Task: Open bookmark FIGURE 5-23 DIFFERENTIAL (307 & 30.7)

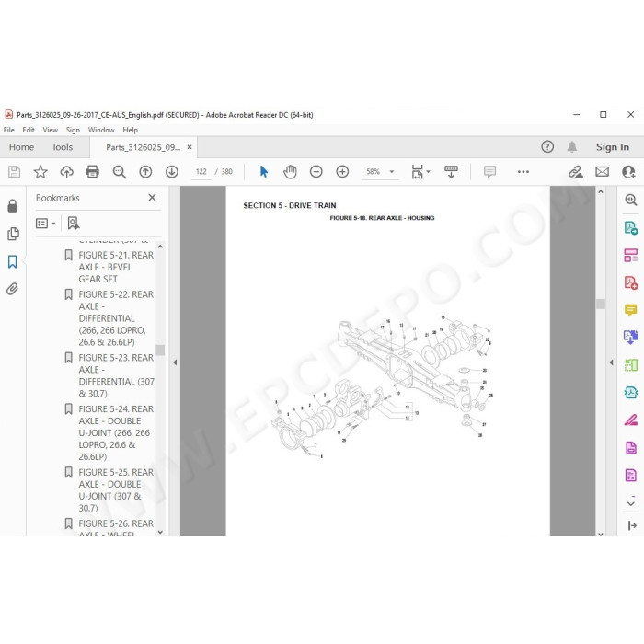Action: click(116, 375)
